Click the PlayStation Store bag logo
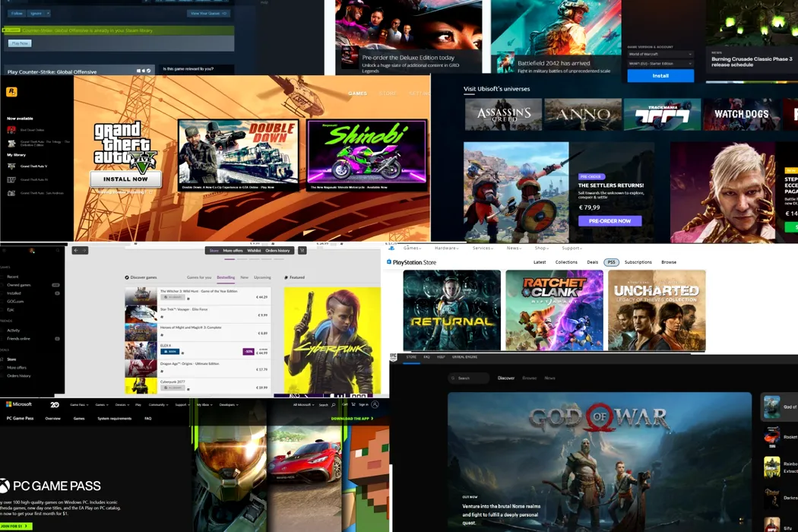The image size is (798, 532). click(x=389, y=262)
